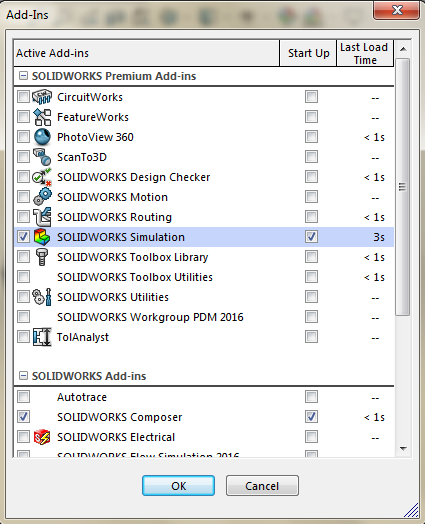Enable ScanTo3D active add-in checkbox
The width and height of the screenshot is (425, 524).
point(23,157)
